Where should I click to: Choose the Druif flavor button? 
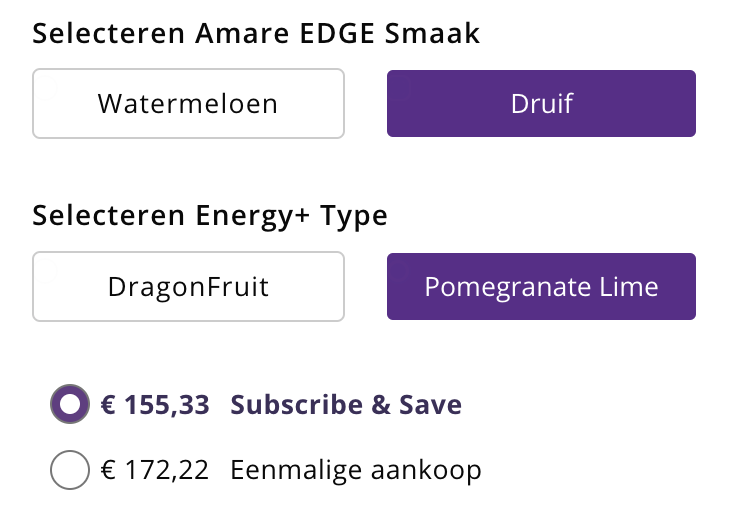click(x=541, y=103)
